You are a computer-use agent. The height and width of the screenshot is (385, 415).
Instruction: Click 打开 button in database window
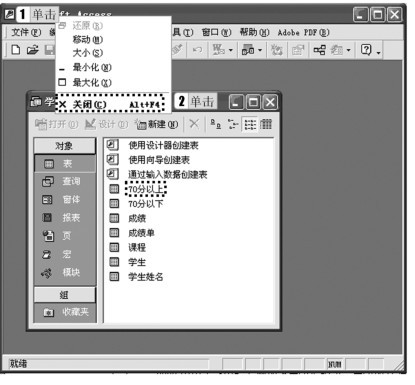(x=56, y=124)
